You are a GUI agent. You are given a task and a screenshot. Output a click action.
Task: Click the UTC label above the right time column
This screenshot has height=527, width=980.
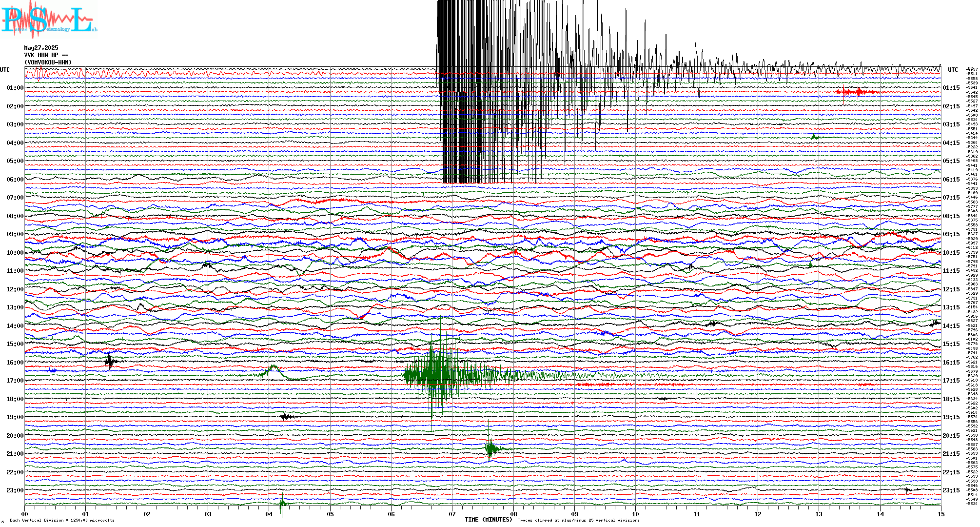click(x=953, y=70)
